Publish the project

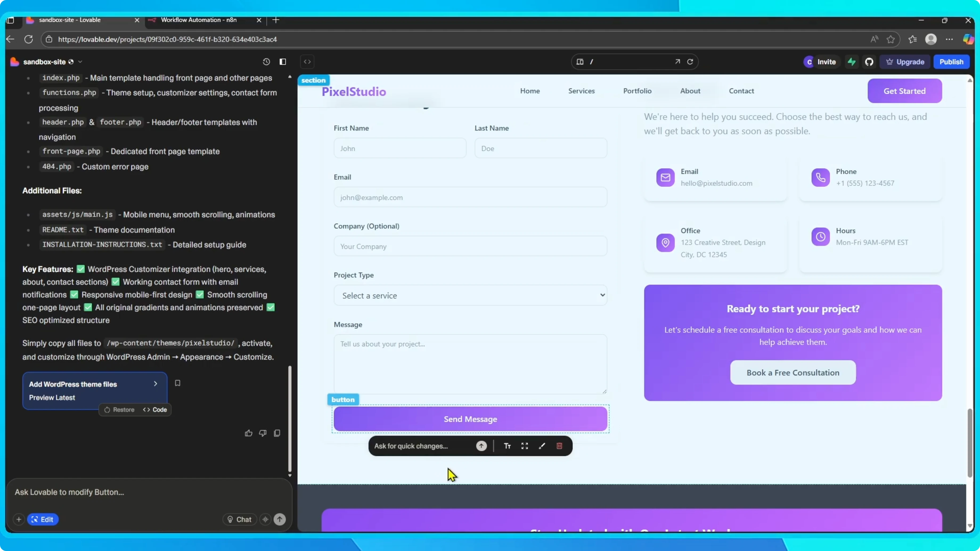[952, 61]
